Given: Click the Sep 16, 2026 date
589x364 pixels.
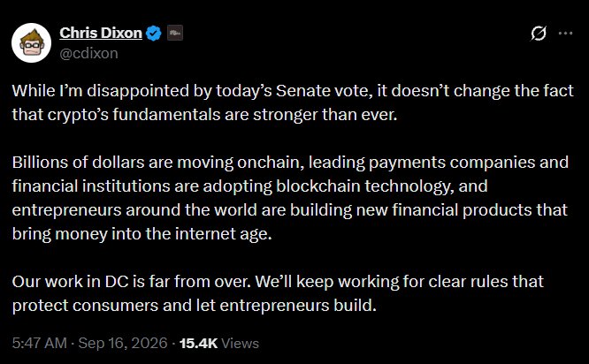Looking at the screenshot, I should 123,344.
